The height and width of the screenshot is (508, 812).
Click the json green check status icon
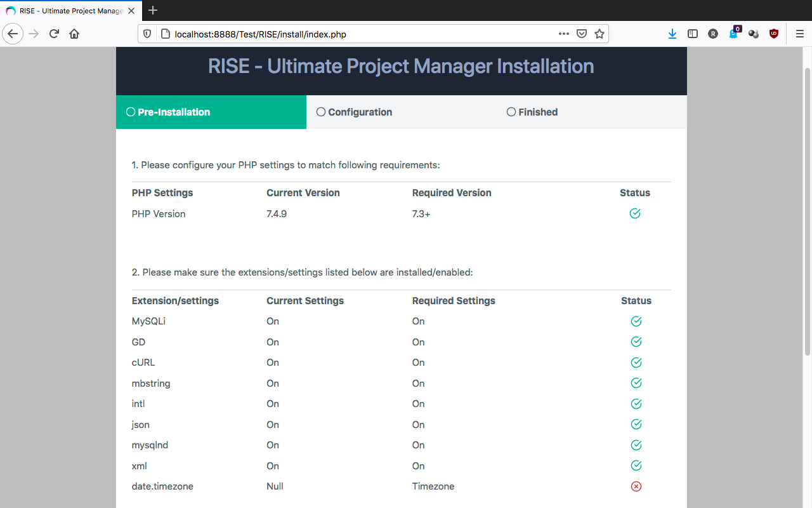click(x=636, y=424)
